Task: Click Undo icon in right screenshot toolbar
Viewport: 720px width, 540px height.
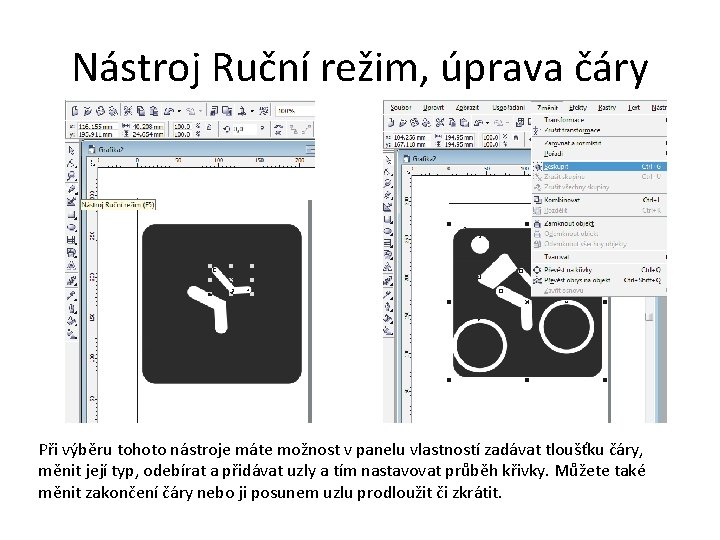Action: coord(478,123)
